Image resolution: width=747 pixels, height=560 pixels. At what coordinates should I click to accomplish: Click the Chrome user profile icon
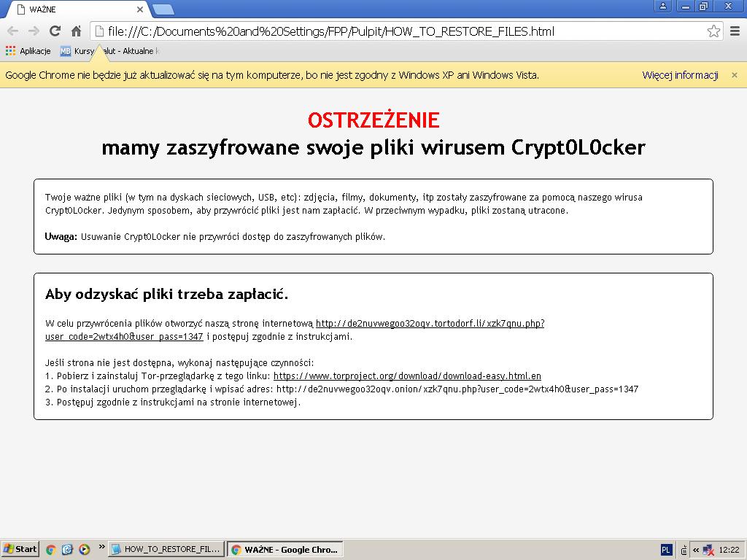662,6
